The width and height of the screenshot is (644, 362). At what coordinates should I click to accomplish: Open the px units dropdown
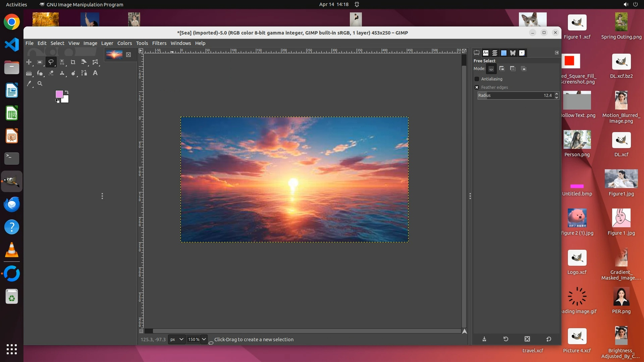(x=176, y=339)
